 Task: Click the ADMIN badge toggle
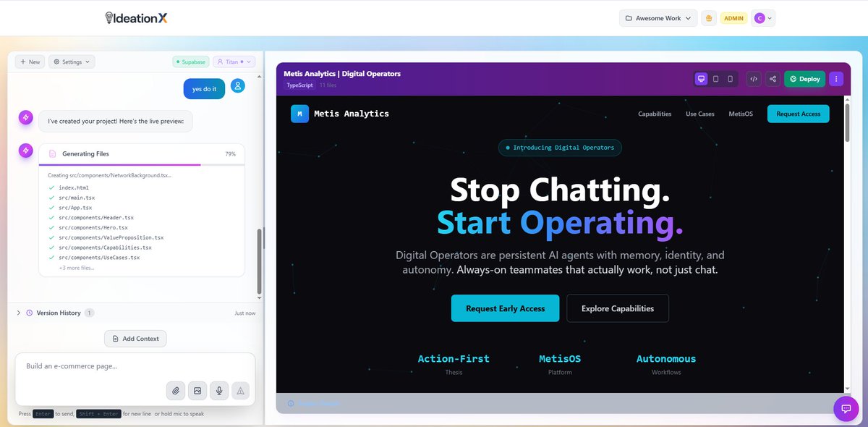tap(733, 17)
